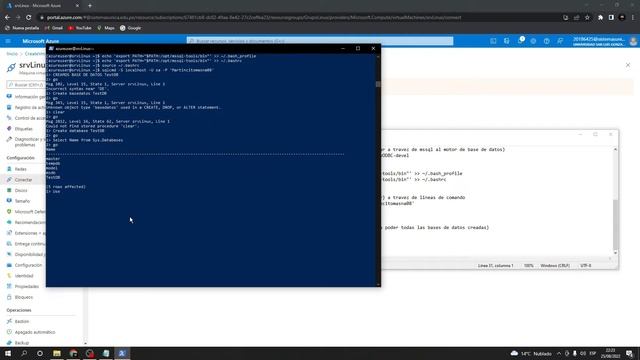Open Bastion under Operaciones

coord(22,322)
